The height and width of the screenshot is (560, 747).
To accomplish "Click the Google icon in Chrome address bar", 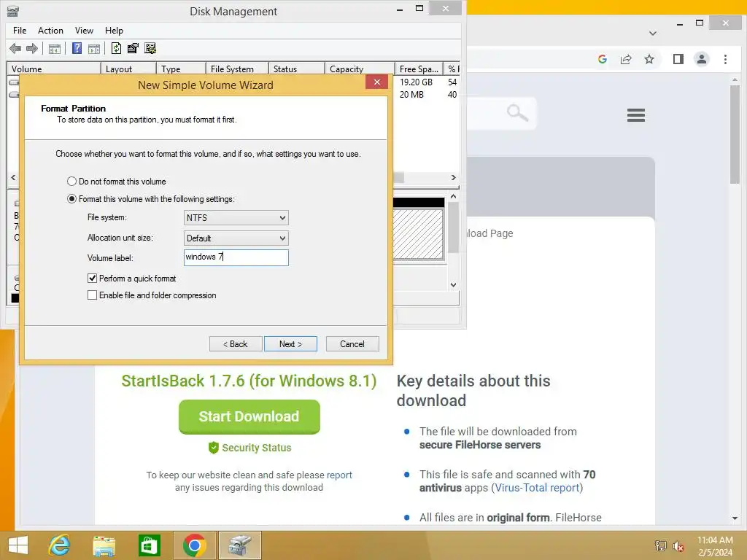I will coord(602,59).
